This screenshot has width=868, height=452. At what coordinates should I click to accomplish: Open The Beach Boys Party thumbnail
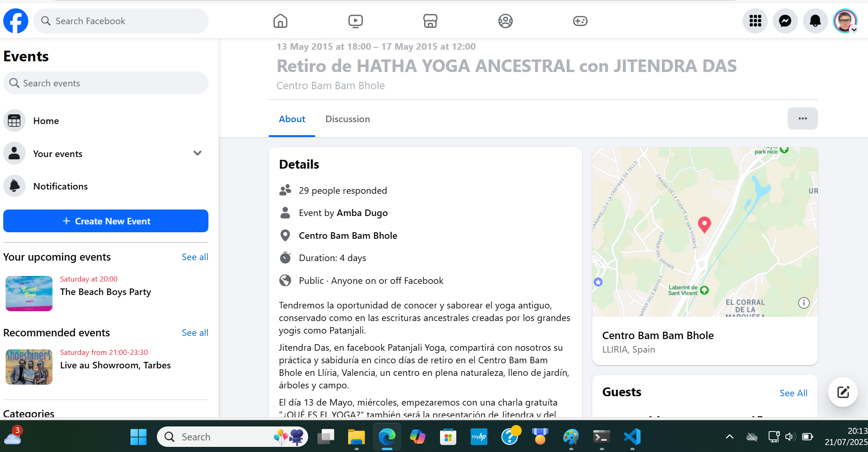[29, 294]
